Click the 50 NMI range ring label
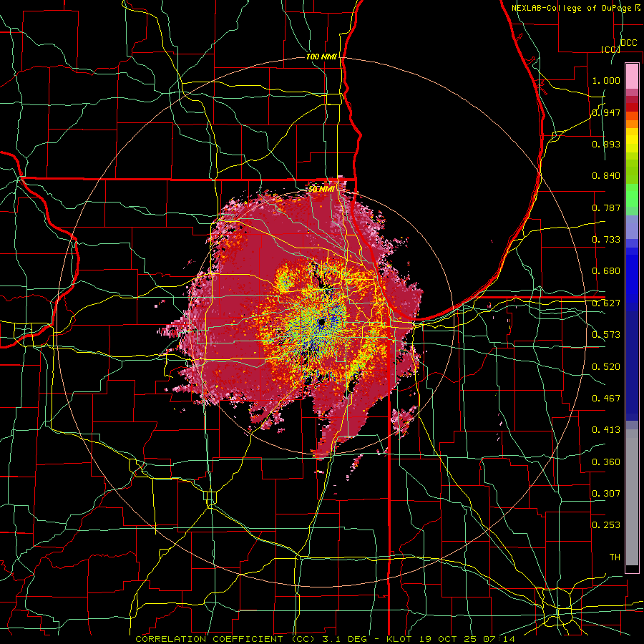 (321, 190)
